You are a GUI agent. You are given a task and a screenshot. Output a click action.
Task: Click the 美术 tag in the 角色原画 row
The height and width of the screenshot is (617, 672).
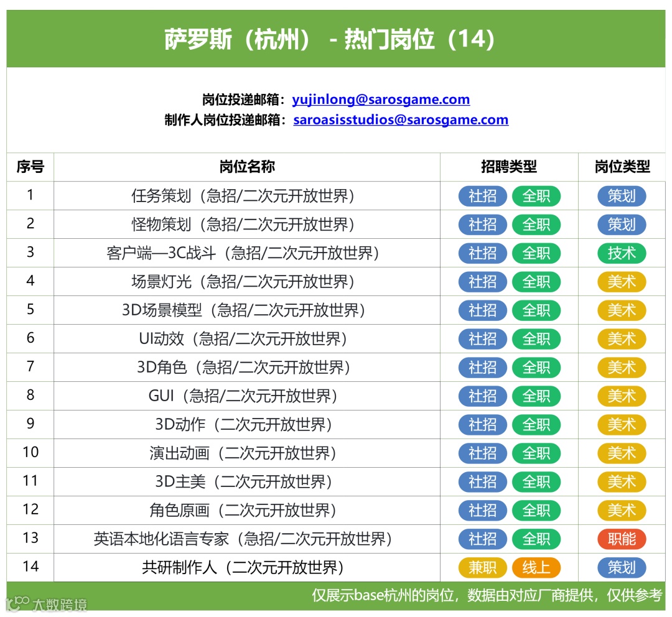click(x=622, y=510)
